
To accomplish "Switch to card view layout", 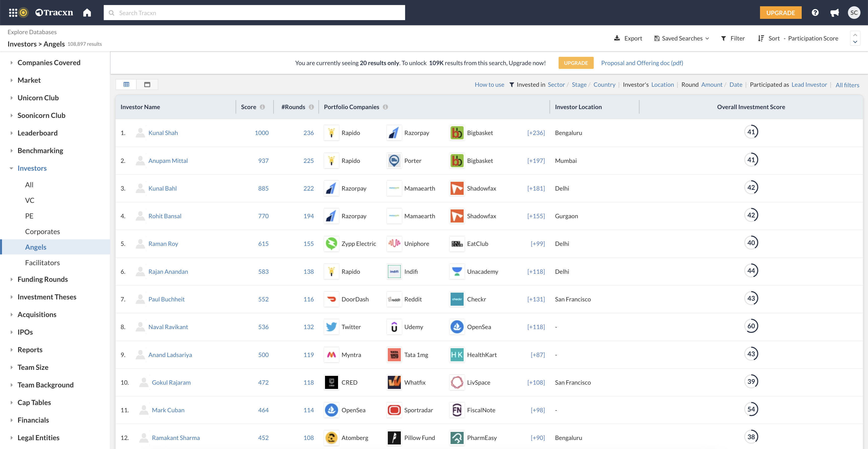I will [147, 84].
